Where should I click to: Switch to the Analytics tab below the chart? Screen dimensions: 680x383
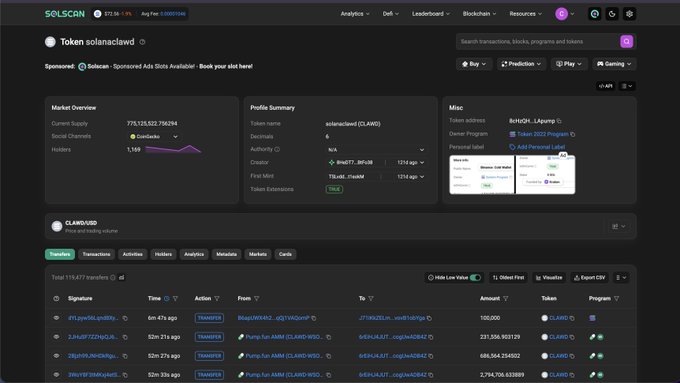pos(194,254)
